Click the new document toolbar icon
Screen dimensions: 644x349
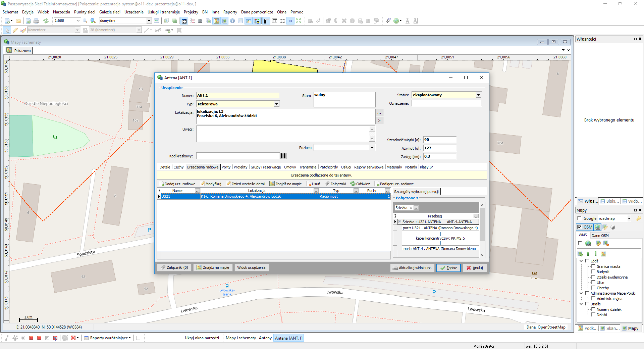[7, 21]
